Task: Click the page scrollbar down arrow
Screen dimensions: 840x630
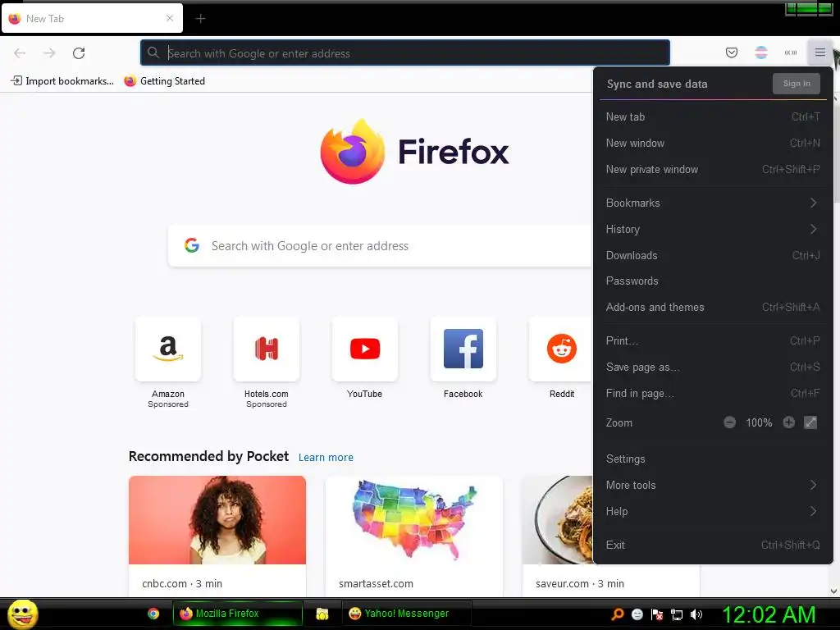Action: [x=833, y=591]
